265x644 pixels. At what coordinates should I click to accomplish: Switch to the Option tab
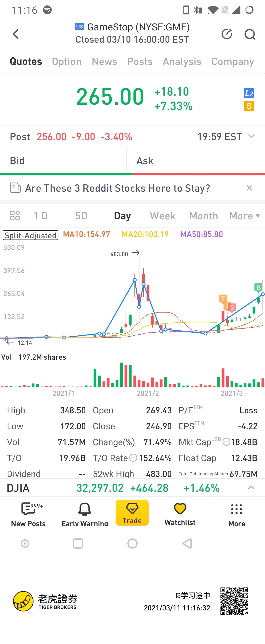pyautogui.click(x=66, y=62)
